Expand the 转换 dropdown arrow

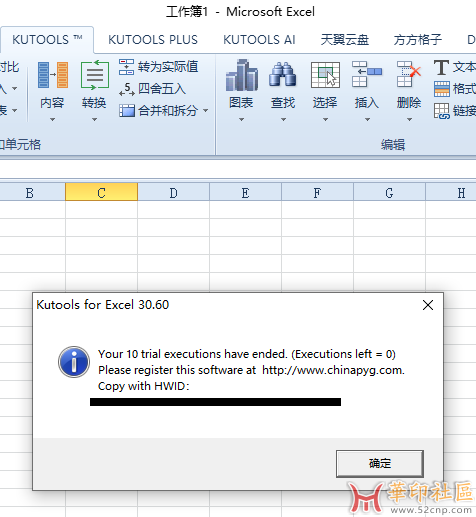click(94, 119)
